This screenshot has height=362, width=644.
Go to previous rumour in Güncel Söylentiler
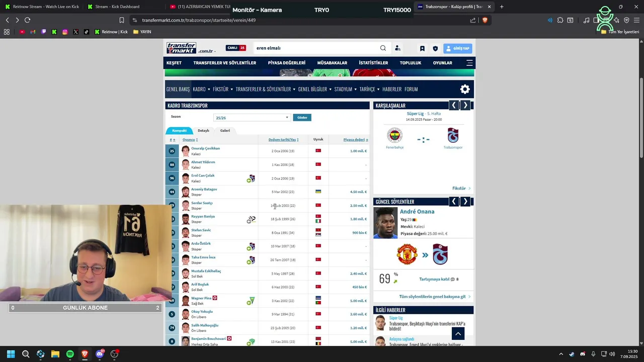click(x=454, y=201)
